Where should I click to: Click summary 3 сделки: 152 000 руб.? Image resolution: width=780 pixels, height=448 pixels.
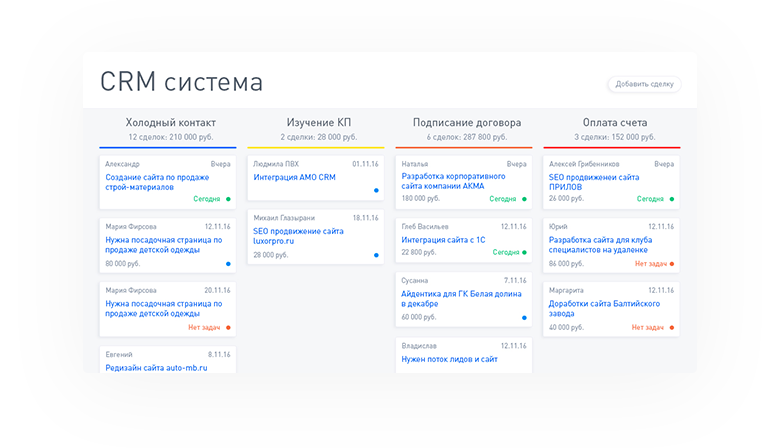pos(615,137)
